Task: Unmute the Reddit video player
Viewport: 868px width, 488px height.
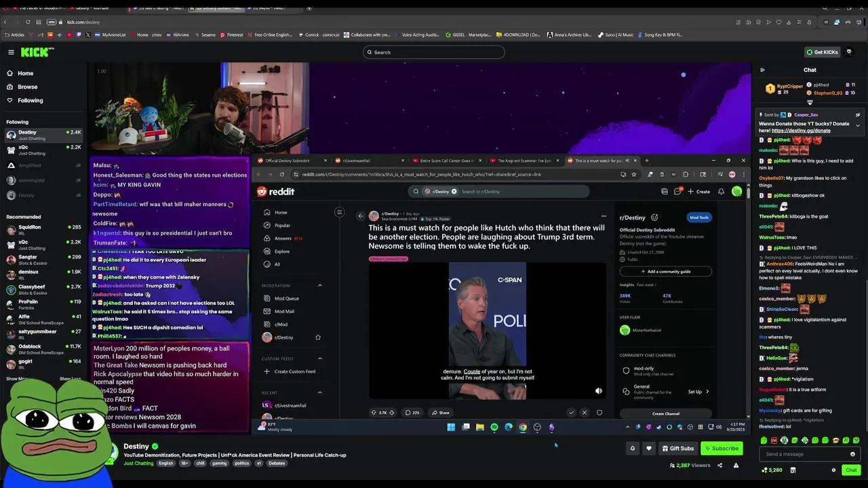Action: pos(598,391)
